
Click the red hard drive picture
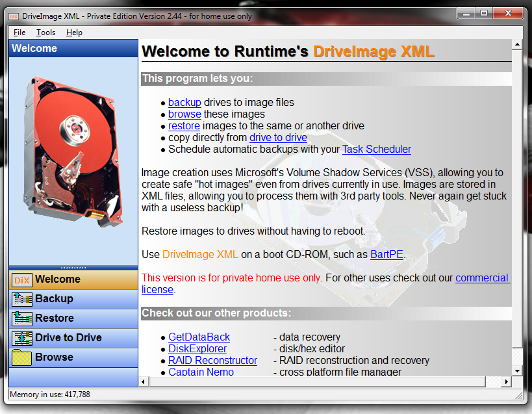(x=73, y=151)
